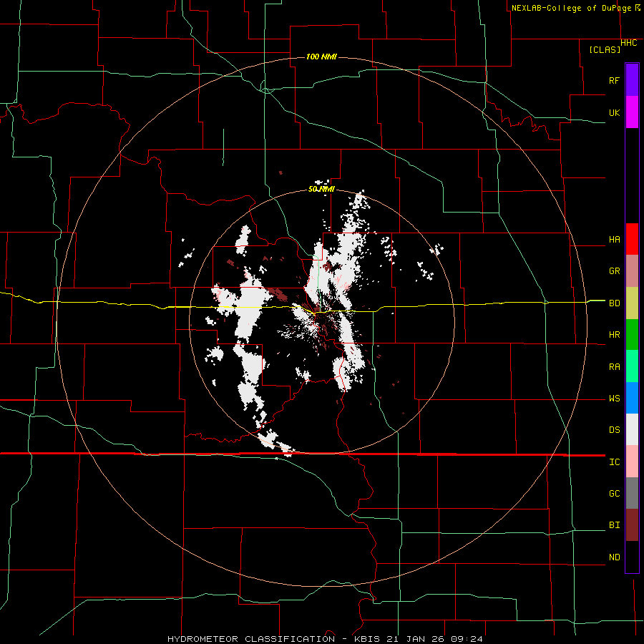Click the GC legend label
Viewport: 644px width, 644px height.
pyautogui.click(x=614, y=494)
